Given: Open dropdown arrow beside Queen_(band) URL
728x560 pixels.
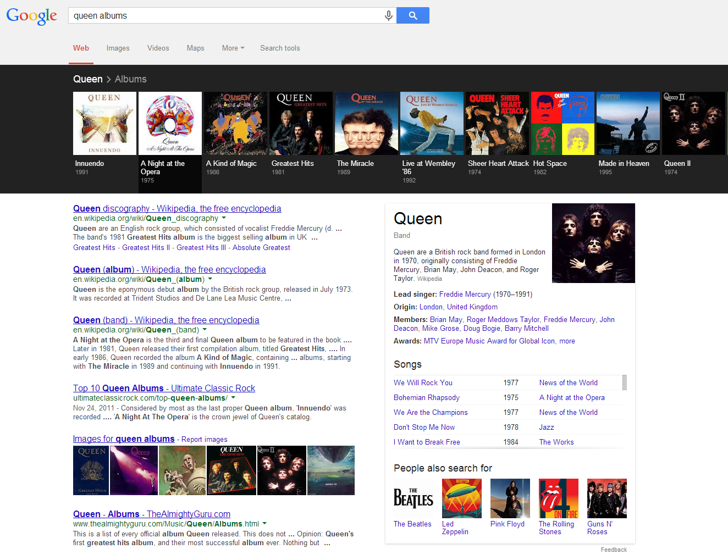Looking at the screenshot, I should 205,330.
